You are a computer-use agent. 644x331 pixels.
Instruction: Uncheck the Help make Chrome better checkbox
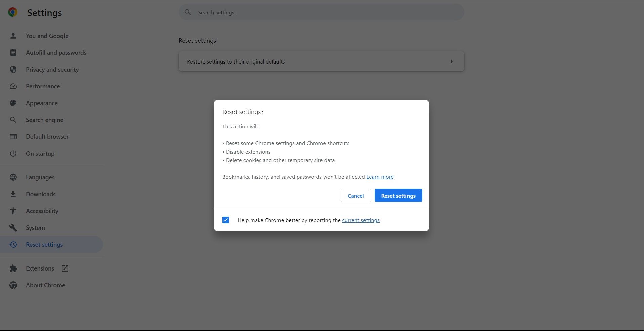(226, 220)
